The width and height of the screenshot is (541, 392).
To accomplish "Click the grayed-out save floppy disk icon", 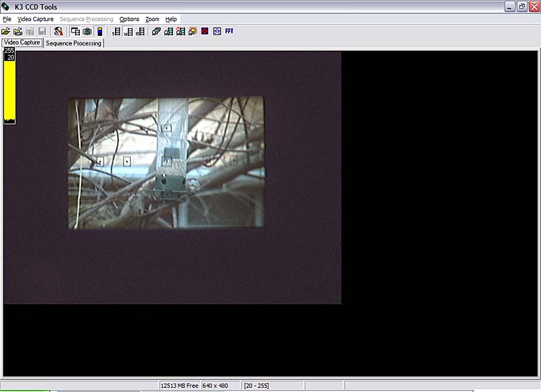I will click(x=42, y=32).
